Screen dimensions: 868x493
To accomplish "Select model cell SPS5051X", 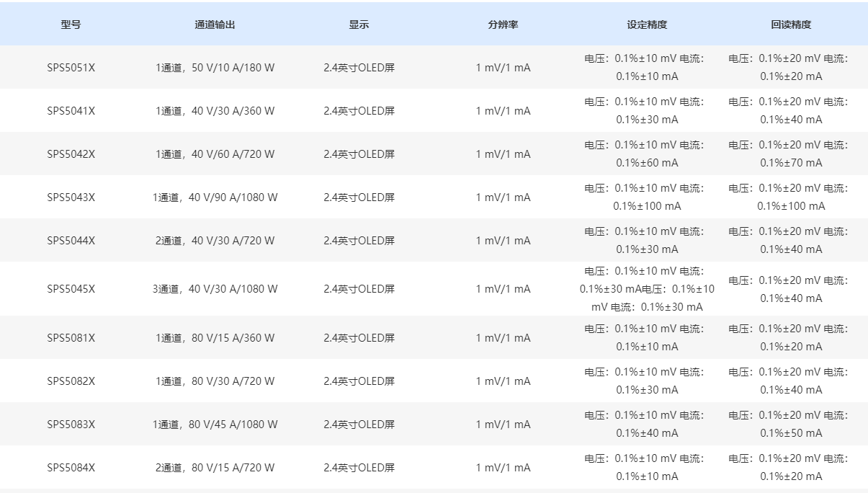I will (71, 68).
